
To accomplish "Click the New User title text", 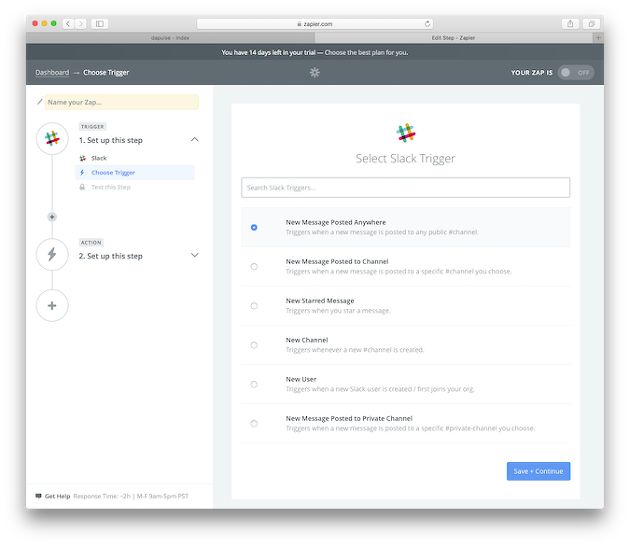I will (301, 379).
